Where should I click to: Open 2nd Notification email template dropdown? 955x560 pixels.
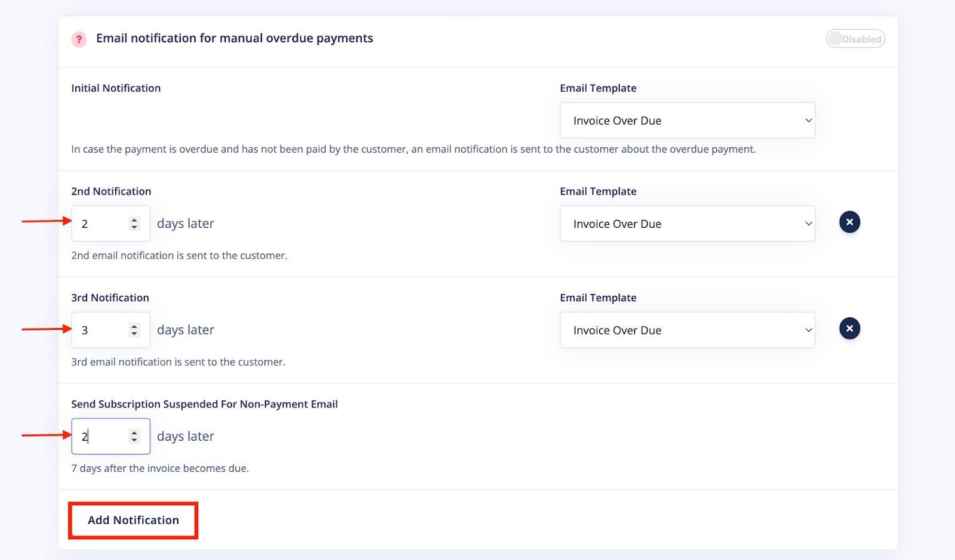pos(687,224)
